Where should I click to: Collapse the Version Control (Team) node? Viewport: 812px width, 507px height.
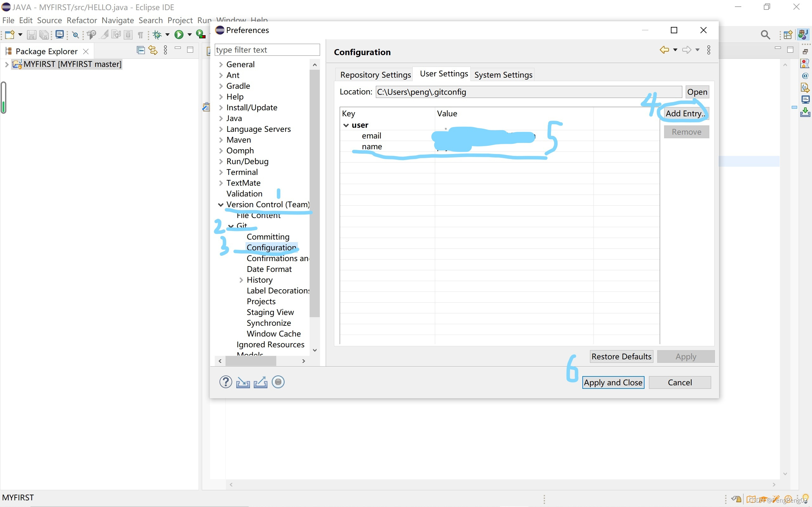220,205
